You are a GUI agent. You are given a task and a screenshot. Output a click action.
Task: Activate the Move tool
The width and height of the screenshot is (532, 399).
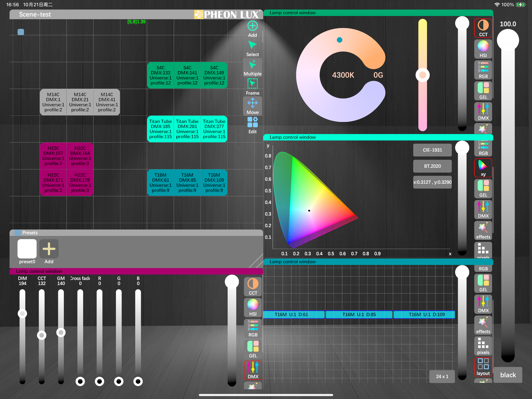point(252,106)
